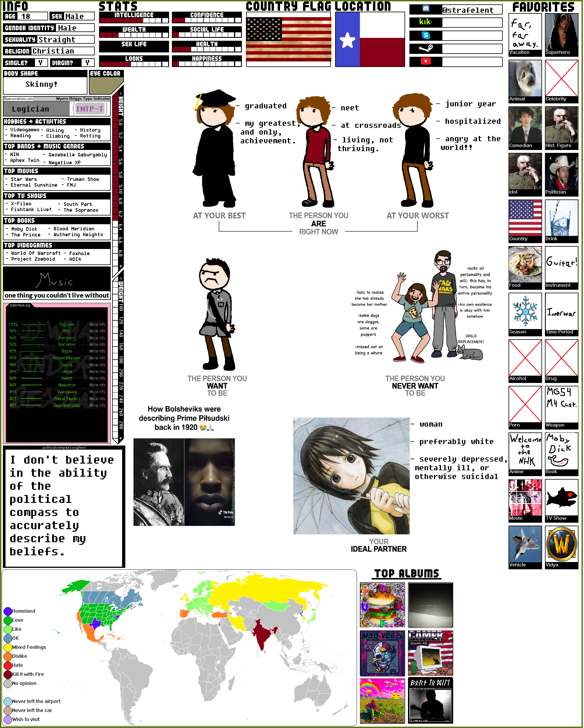Click the Texas flag image
The height and width of the screenshot is (728, 584).
pyautogui.click(x=370, y=40)
